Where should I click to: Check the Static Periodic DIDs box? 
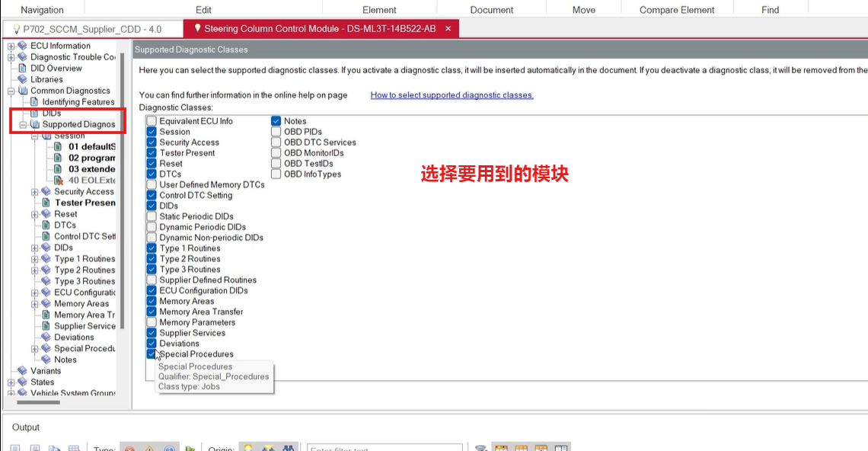click(x=152, y=216)
